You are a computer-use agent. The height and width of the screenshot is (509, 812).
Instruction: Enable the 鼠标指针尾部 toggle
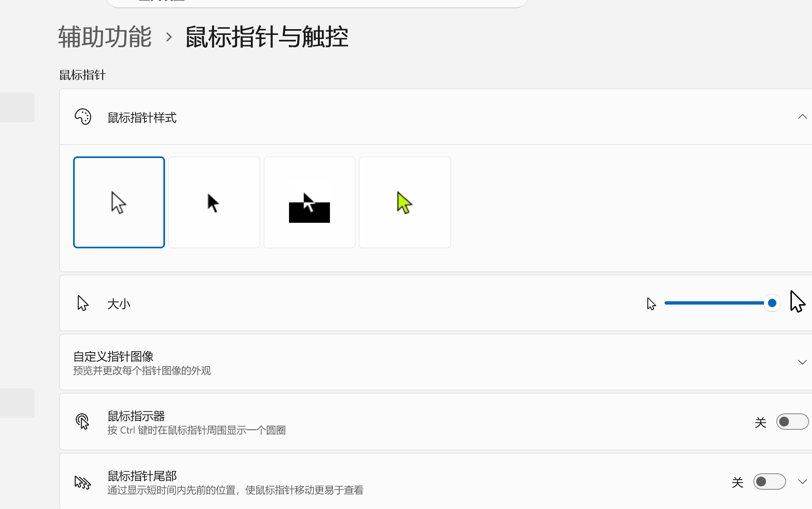(x=769, y=481)
